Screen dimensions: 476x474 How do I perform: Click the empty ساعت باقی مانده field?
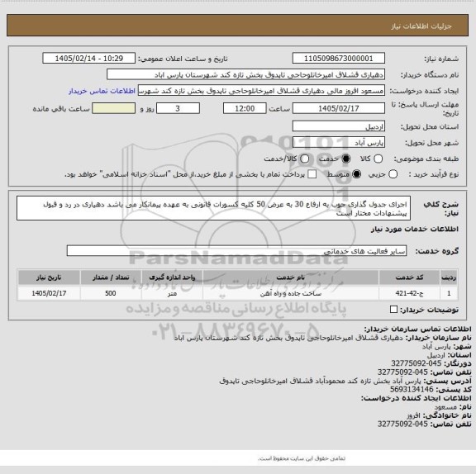114,108
